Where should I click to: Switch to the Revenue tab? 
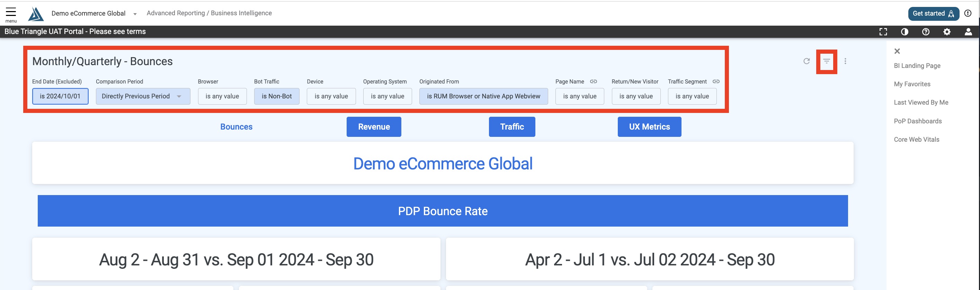pos(374,127)
